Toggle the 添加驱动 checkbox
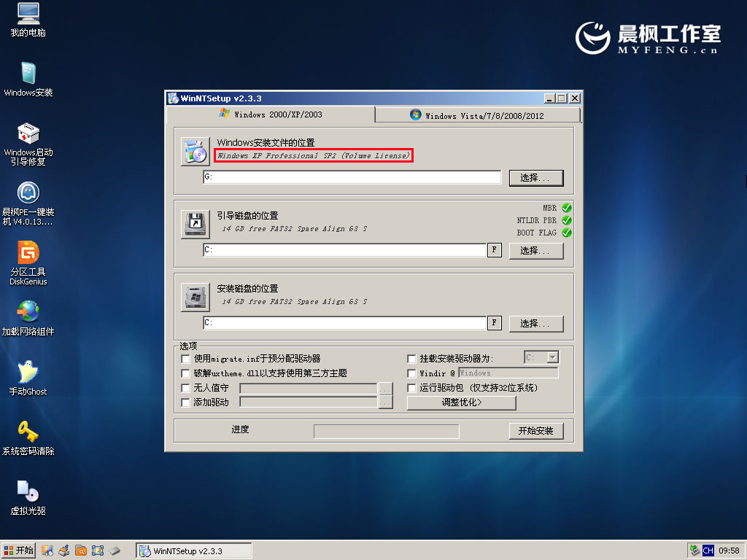Screen dimensions: 747x560 (x=186, y=402)
